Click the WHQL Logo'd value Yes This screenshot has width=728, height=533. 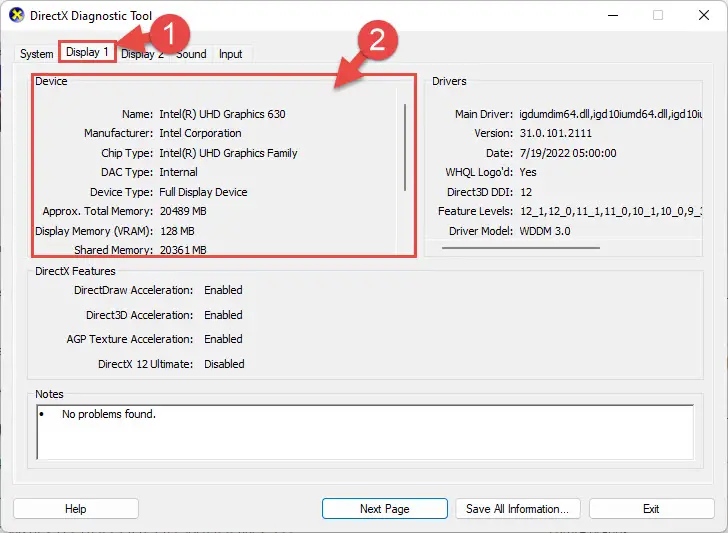point(528,172)
